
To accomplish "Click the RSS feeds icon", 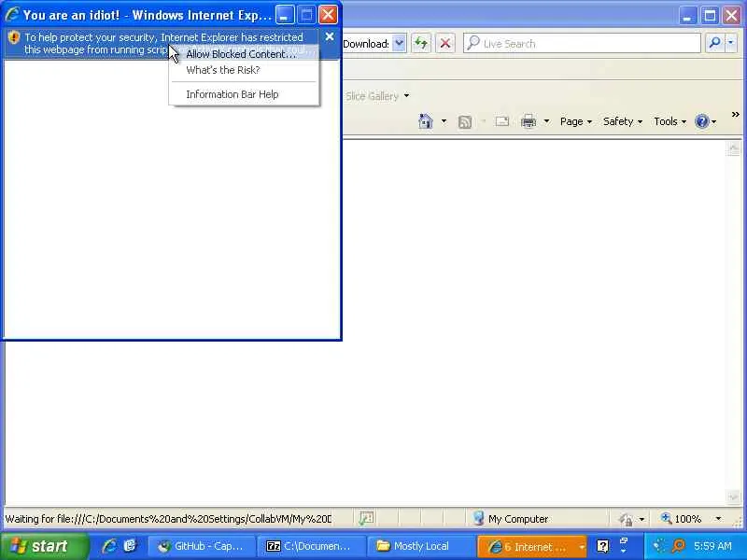I will [x=464, y=122].
